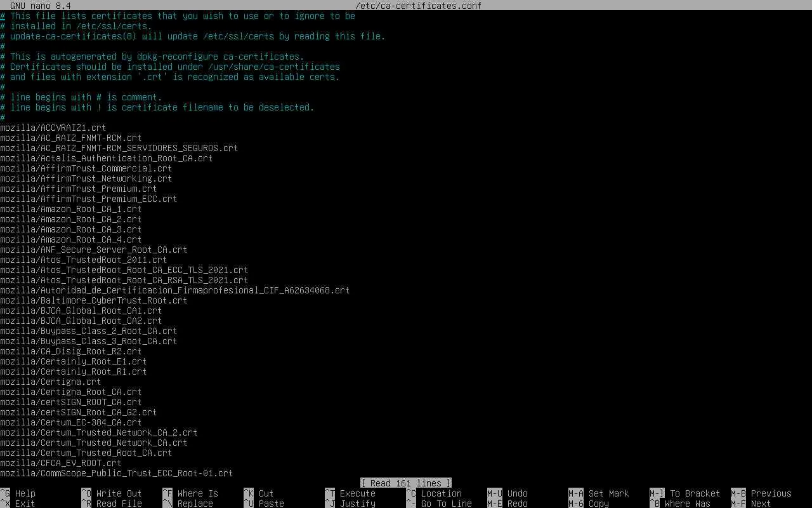Click the CommScope_Public_Trust_ECC_Root-01.crt line
812x508 pixels.
[117, 473]
